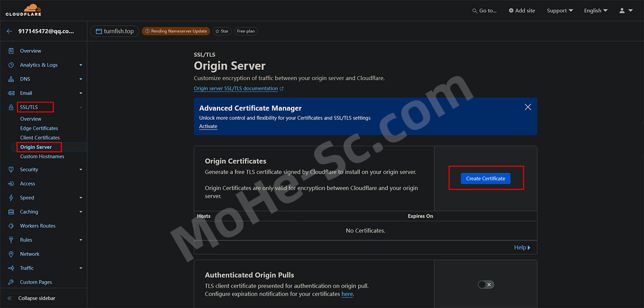Screen dimensions: 644x308
Task: Open the Access menu item
Action: [x=28, y=184]
